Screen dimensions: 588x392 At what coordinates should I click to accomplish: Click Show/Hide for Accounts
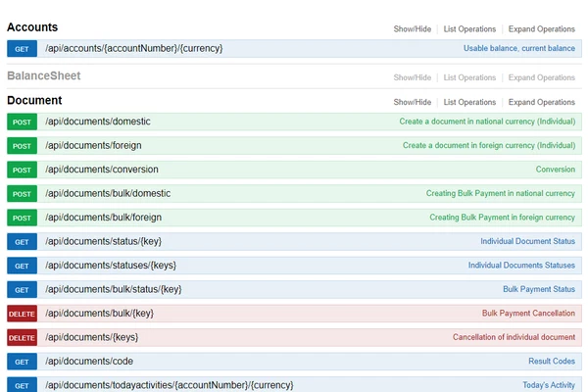point(413,29)
